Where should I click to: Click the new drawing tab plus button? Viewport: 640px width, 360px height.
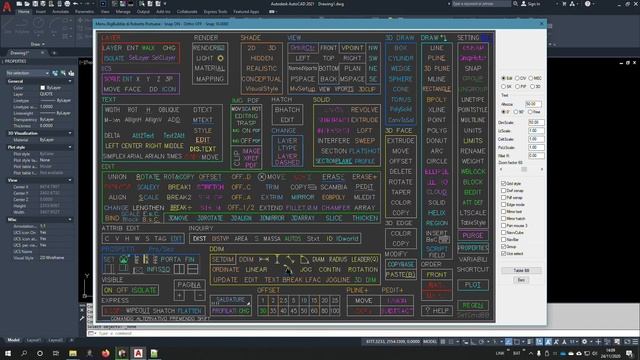coord(53,53)
